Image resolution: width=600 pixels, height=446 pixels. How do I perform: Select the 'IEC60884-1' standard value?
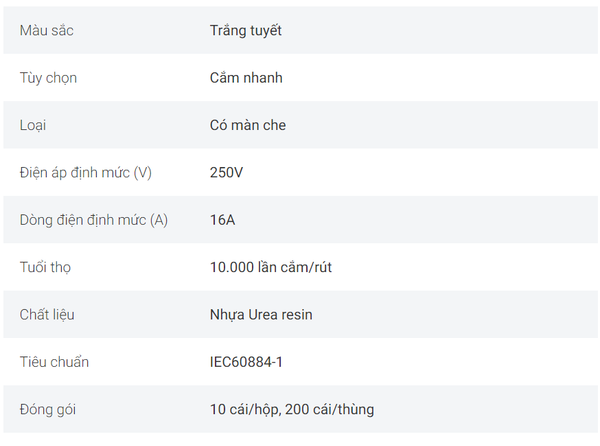[246, 362]
